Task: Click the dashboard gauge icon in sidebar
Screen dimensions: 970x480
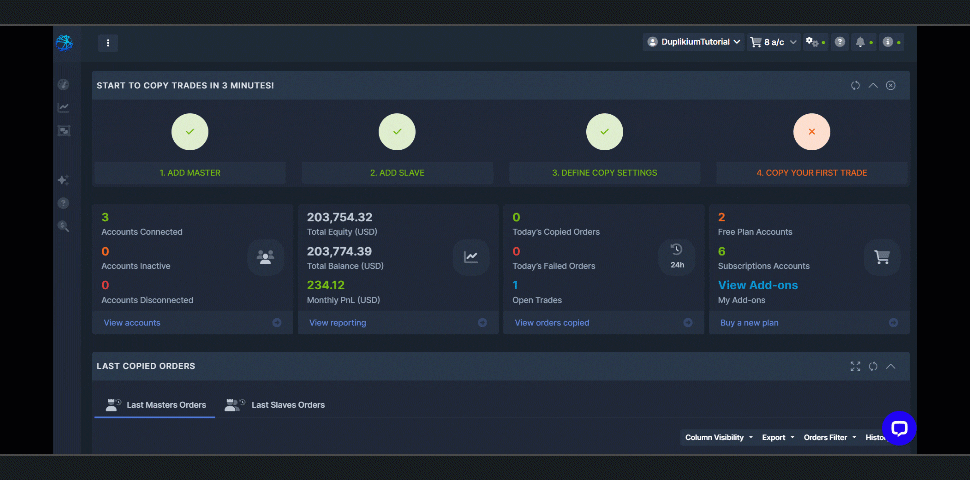Action: [64, 85]
